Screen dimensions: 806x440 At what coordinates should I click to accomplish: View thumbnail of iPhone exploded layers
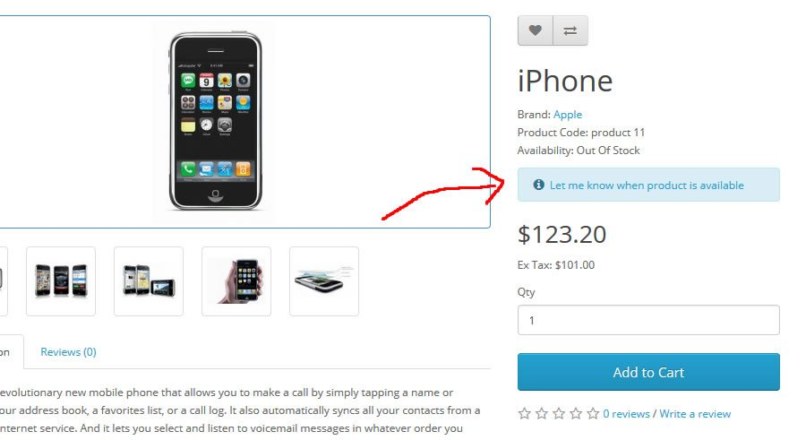324,281
